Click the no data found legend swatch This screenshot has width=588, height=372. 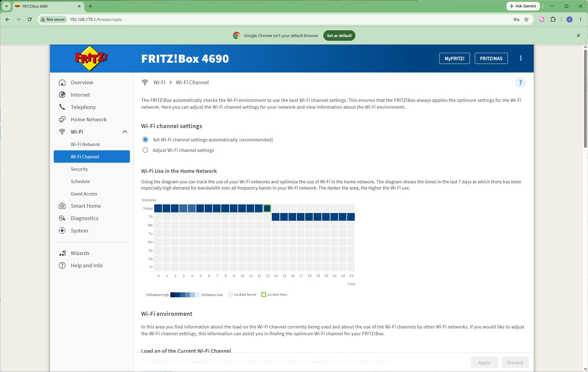pyautogui.click(x=230, y=295)
